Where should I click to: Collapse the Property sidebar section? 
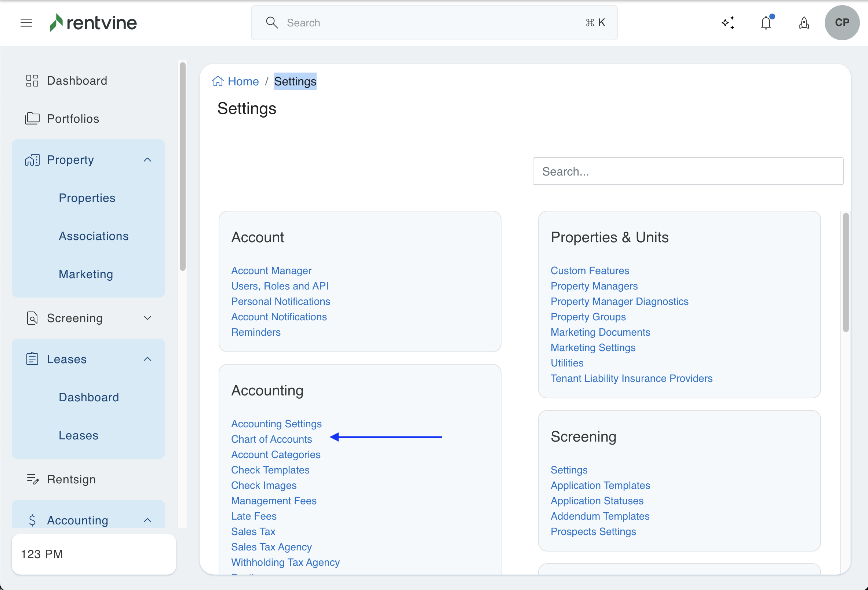[x=147, y=160]
